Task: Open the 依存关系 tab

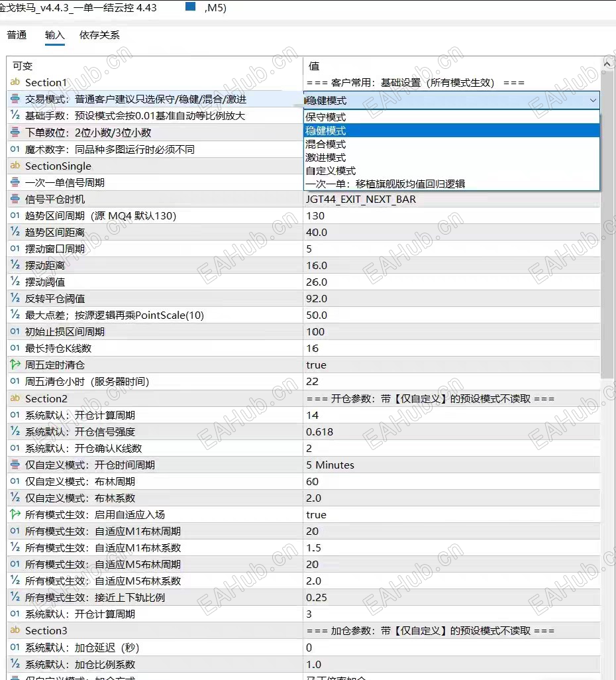Action: [99, 35]
